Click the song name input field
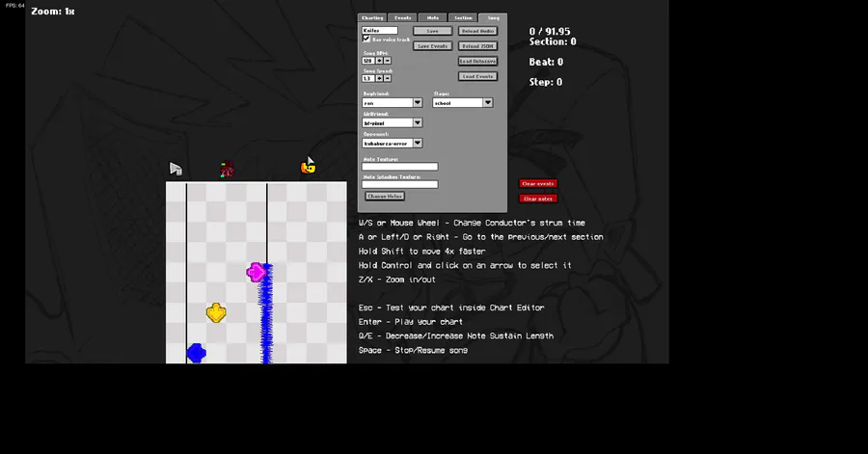The width and height of the screenshot is (868, 454). 380,31
